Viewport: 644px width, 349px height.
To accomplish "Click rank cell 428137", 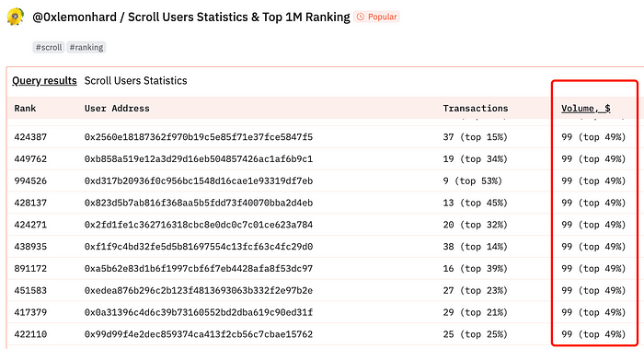I will coord(30,203).
